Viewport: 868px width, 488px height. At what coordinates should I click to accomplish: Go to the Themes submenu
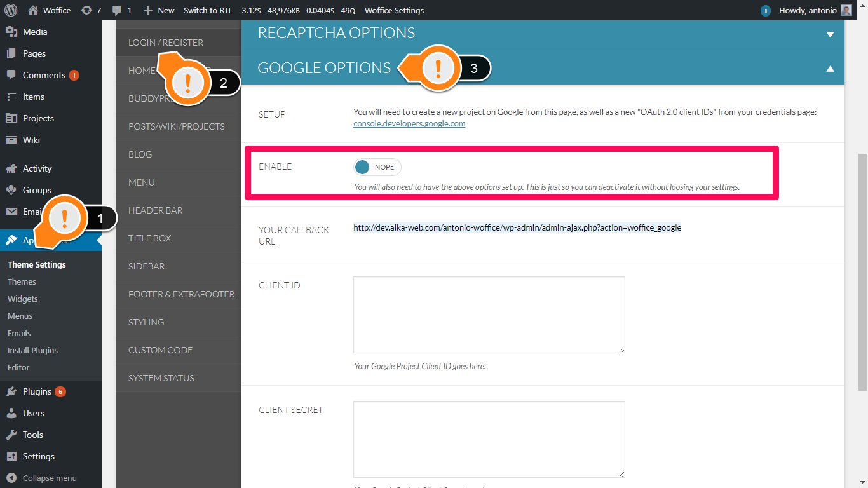(x=22, y=281)
